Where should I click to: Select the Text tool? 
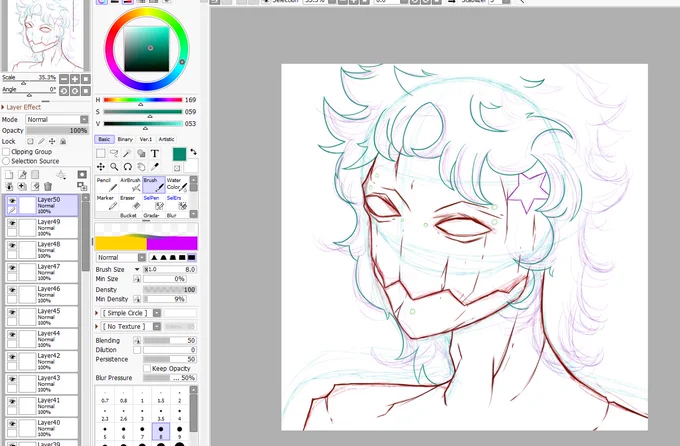[154, 154]
